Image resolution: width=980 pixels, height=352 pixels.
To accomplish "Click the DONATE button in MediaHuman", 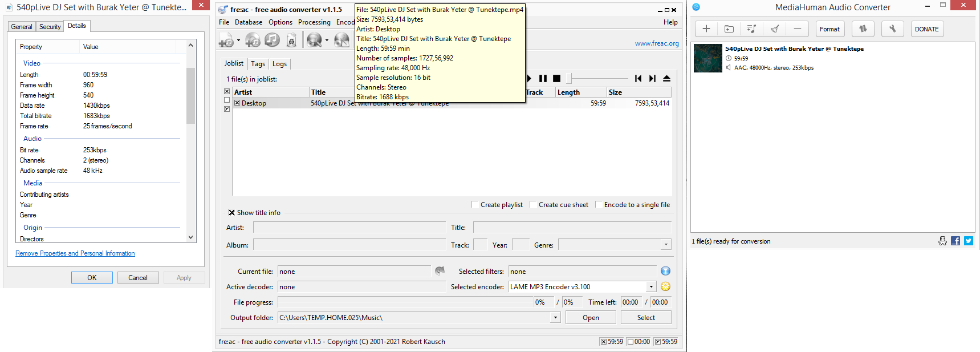I will click(927, 29).
